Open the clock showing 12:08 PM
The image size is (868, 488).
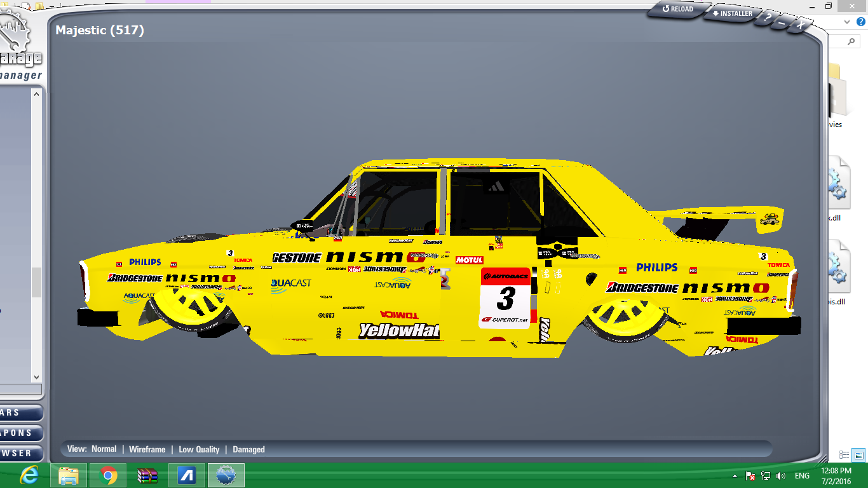tap(836, 476)
